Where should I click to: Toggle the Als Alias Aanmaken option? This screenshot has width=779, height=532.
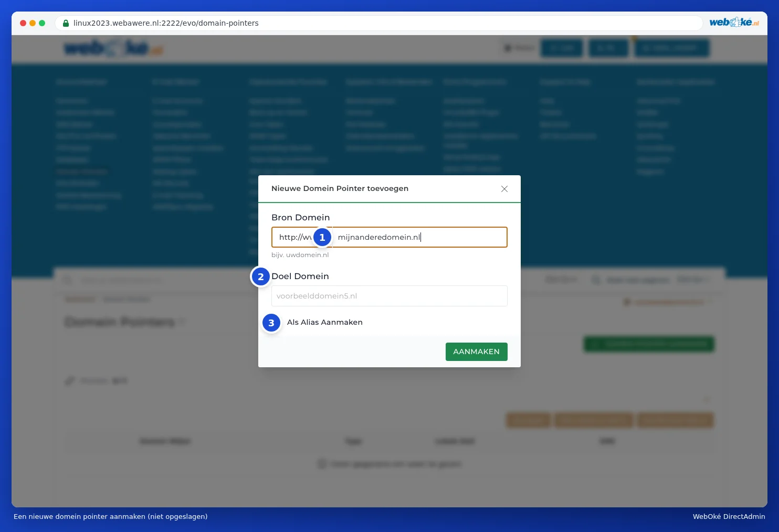click(x=324, y=323)
